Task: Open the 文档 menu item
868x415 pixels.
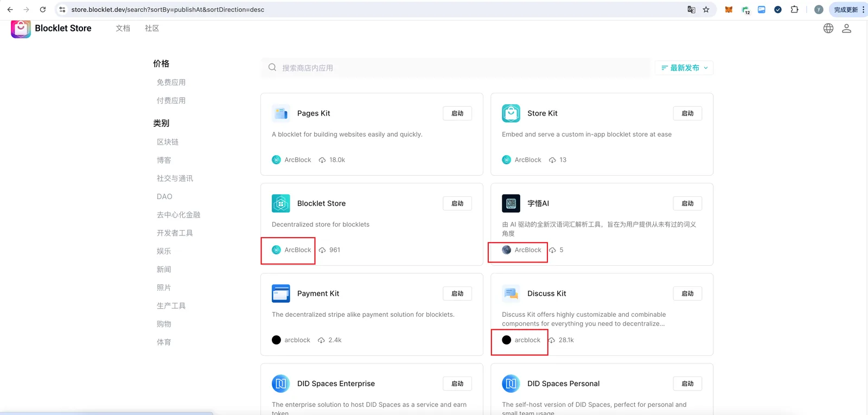Action: 123,28
